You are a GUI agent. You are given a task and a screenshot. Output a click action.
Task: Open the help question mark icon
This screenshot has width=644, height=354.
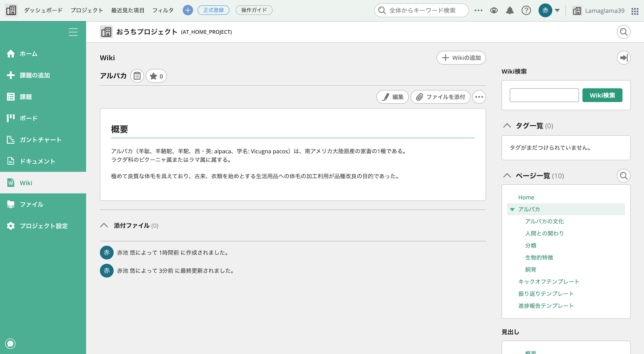click(x=526, y=11)
